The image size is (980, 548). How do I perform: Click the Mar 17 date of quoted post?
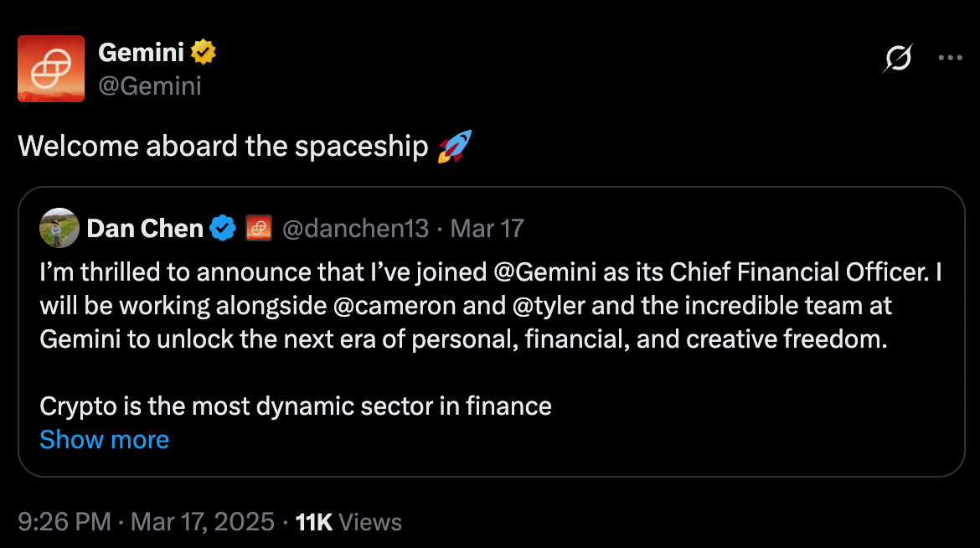pos(487,228)
